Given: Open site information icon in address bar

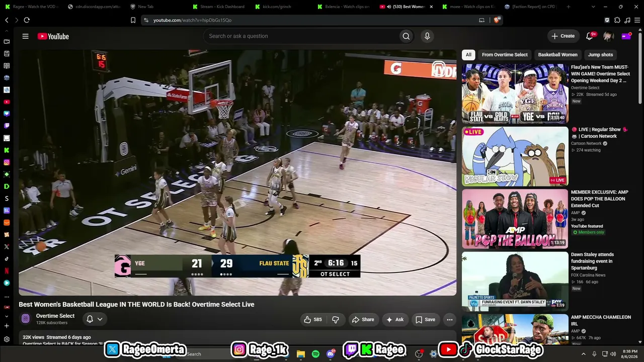Looking at the screenshot, I should click(146, 20).
